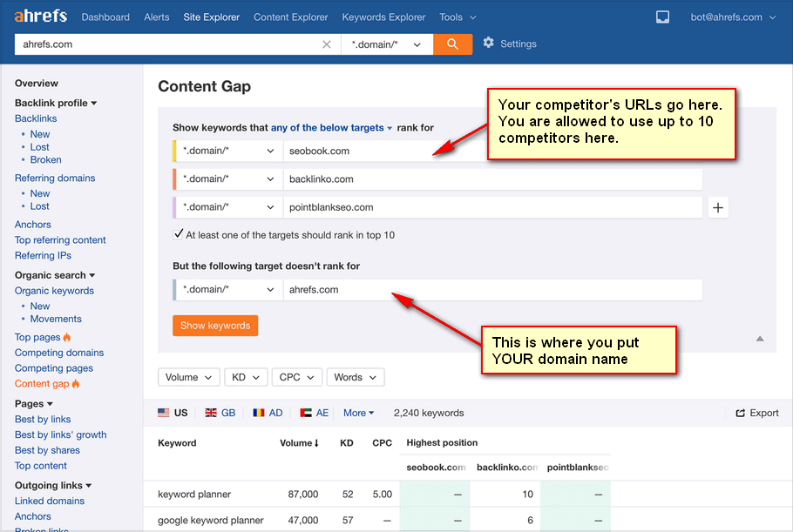Open Best by links' growth
Image resolution: width=793 pixels, height=532 pixels.
61,434
